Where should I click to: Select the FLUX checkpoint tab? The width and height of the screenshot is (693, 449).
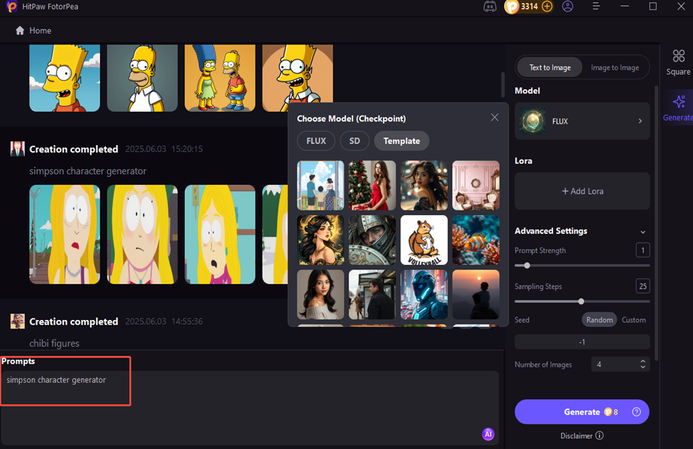316,141
